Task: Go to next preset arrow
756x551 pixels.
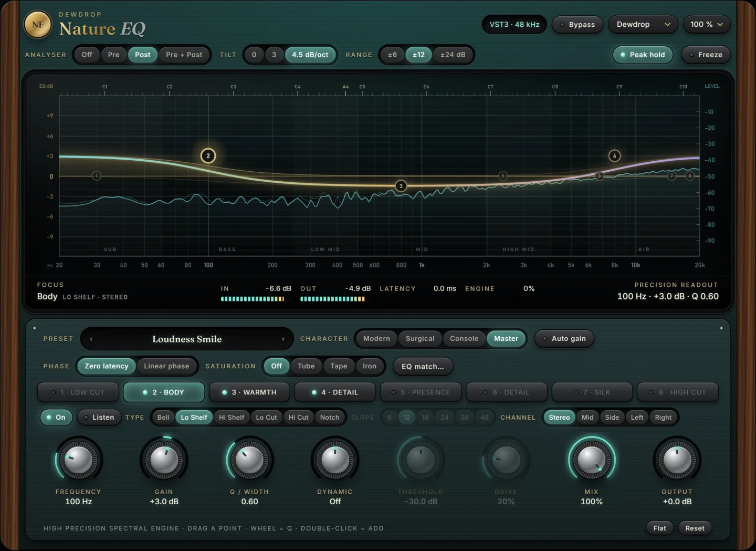Action: (283, 339)
